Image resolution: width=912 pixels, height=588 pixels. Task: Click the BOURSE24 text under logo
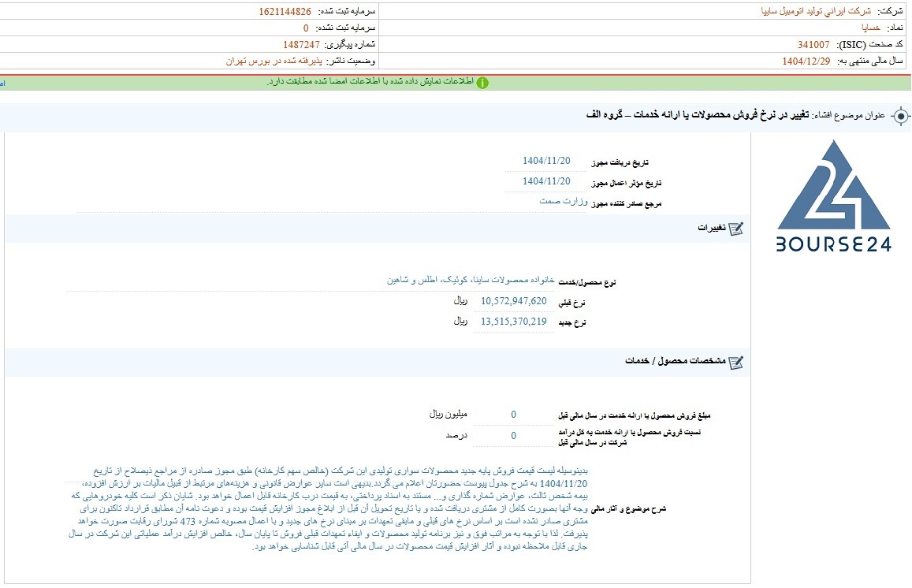(833, 244)
